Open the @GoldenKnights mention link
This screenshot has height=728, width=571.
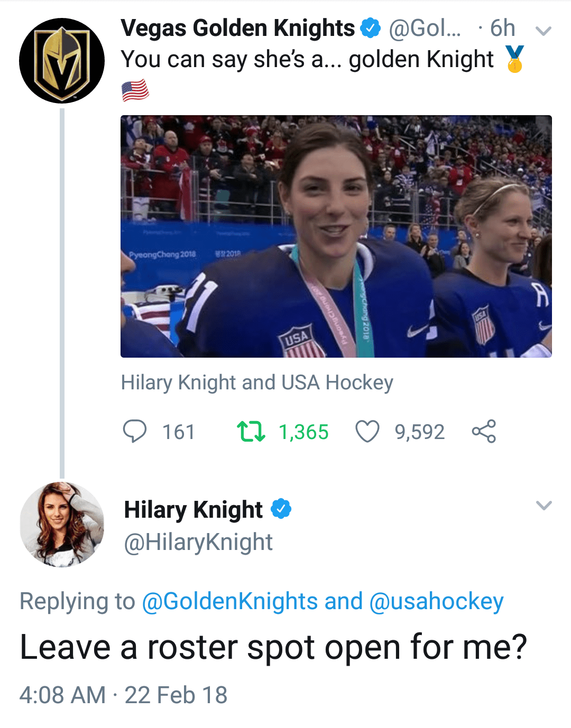tap(230, 601)
